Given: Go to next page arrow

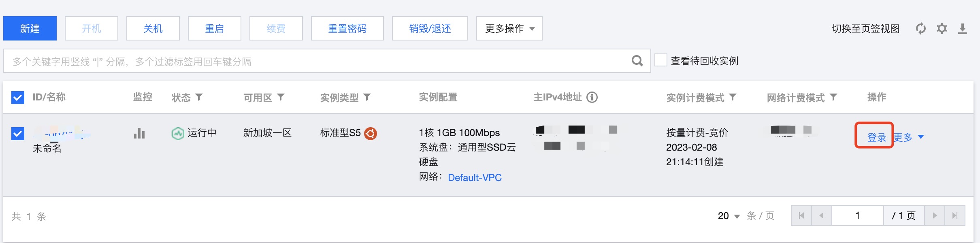Looking at the screenshot, I should tap(935, 215).
